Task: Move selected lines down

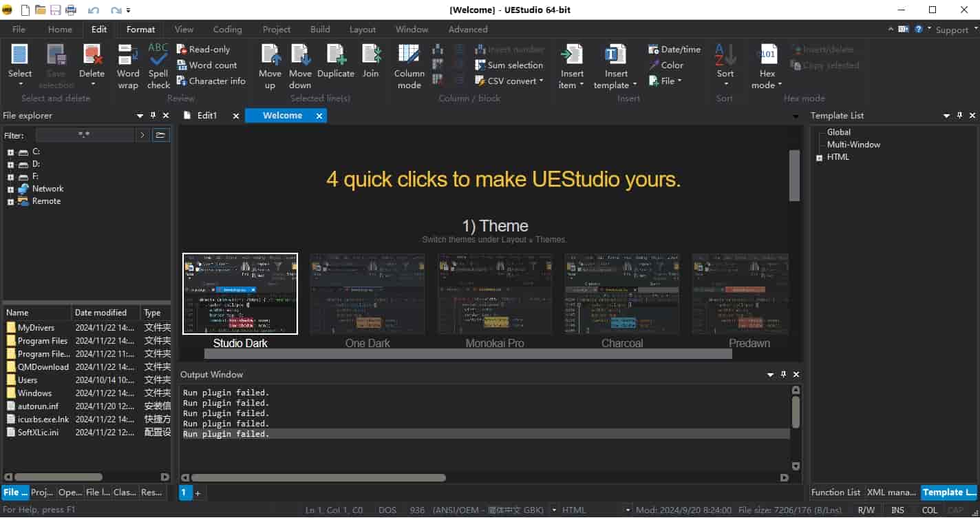Action: click(x=301, y=65)
